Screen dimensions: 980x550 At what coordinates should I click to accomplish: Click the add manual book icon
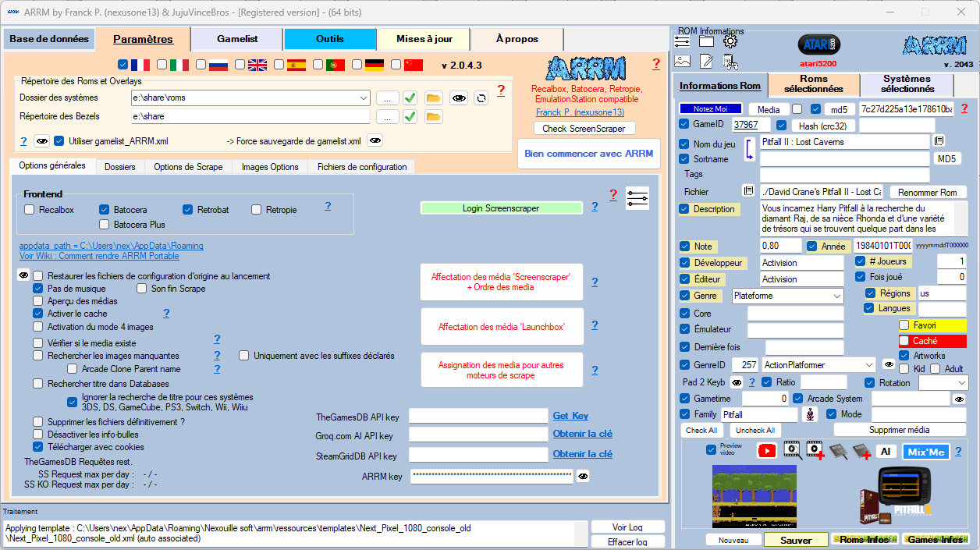pyautogui.click(x=861, y=451)
